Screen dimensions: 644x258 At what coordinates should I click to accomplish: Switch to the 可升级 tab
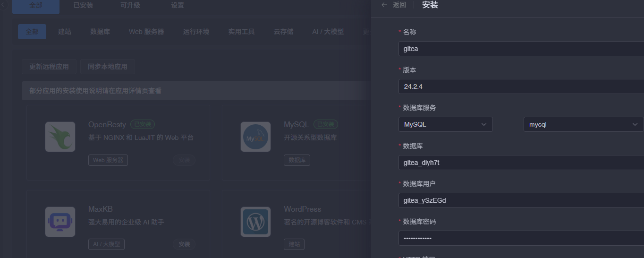click(130, 6)
